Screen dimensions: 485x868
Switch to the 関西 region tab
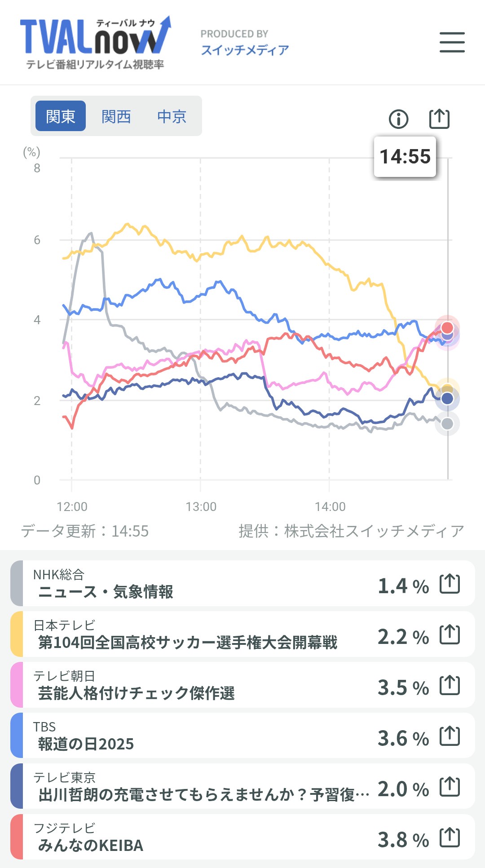click(116, 116)
